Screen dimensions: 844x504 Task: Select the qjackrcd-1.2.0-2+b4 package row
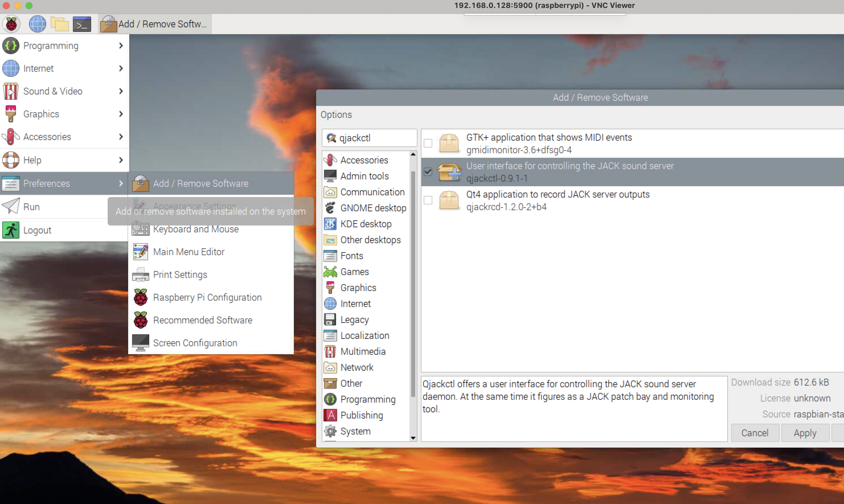[632, 200]
